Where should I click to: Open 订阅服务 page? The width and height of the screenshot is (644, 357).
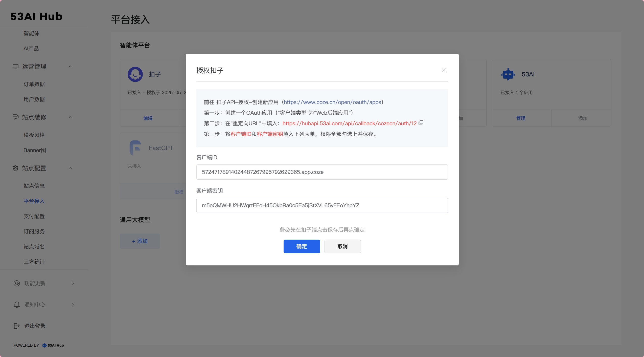point(34,231)
